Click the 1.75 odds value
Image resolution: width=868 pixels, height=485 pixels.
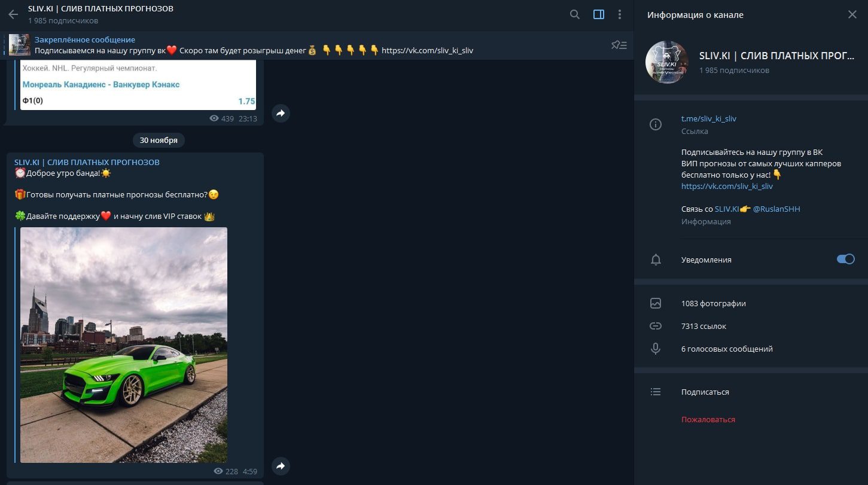point(246,101)
